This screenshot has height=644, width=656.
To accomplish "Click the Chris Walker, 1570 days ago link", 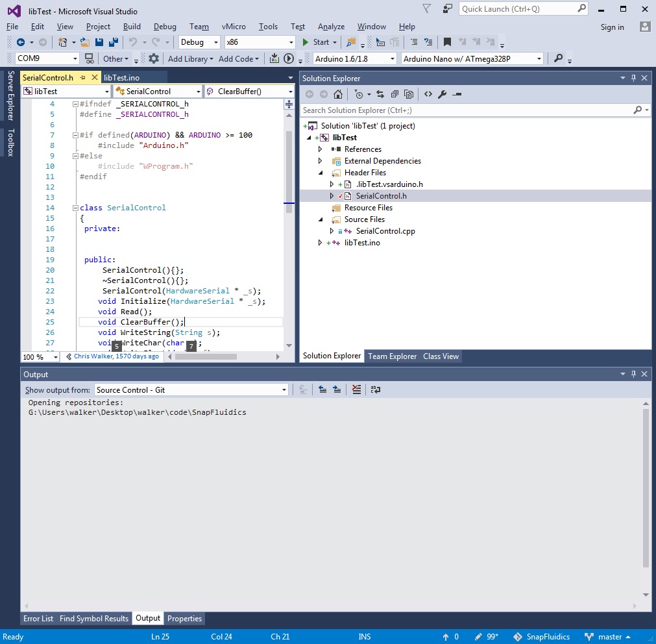I will point(116,356).
